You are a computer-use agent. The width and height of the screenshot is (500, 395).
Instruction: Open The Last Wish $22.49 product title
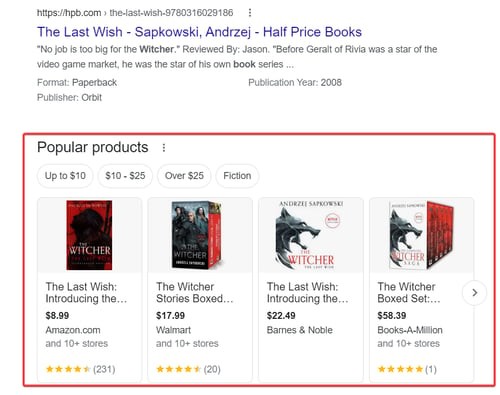tap(307, 293)
